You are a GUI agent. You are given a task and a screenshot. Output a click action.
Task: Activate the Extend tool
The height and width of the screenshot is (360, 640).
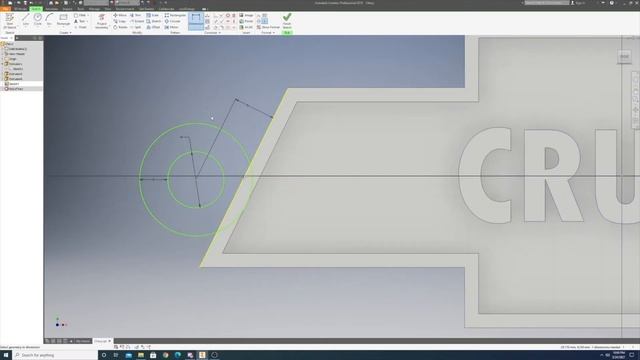137,21
